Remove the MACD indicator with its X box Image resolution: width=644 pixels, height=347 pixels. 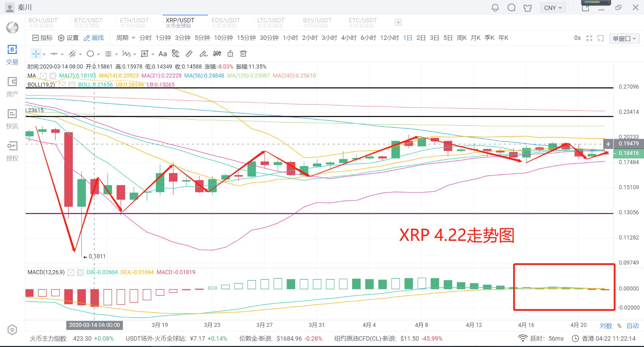80,273
